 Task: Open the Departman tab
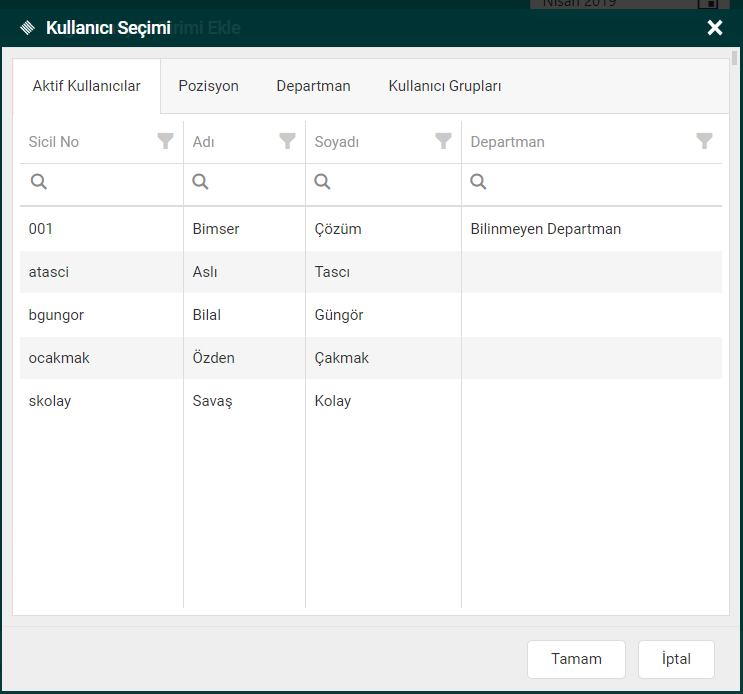point(313,86)
